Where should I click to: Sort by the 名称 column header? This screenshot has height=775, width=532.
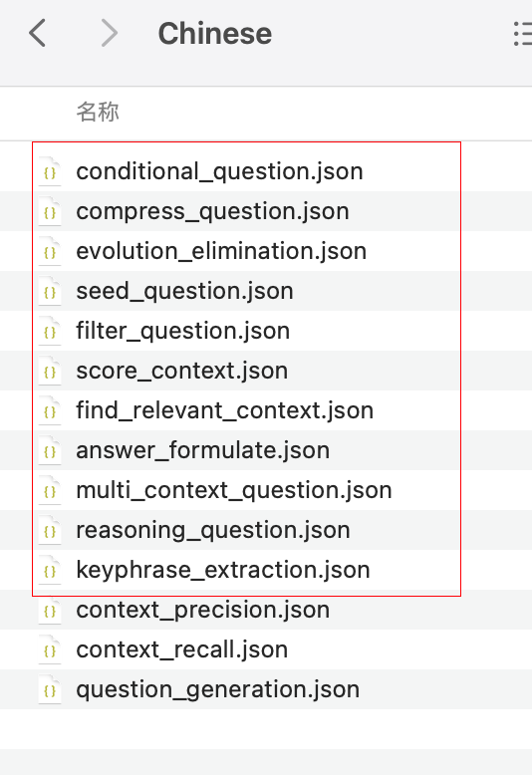tap(98, 112)
